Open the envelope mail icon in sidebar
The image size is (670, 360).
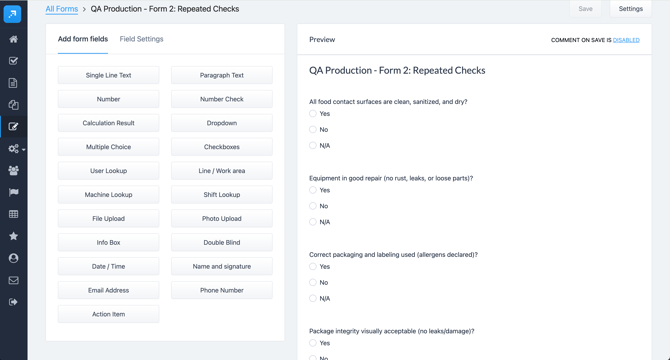[x=13, y=280]
